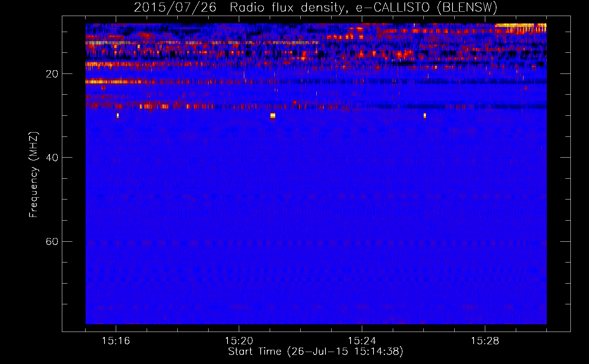
Task: Click the 15:28 time tick label
Action: coord(485,341)
